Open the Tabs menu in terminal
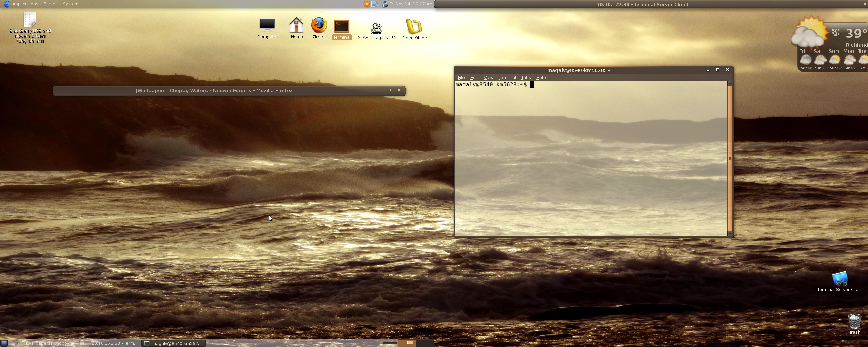The height and width of the screenshot is (347, 868). pyautogui.click(x=526, y=78)
